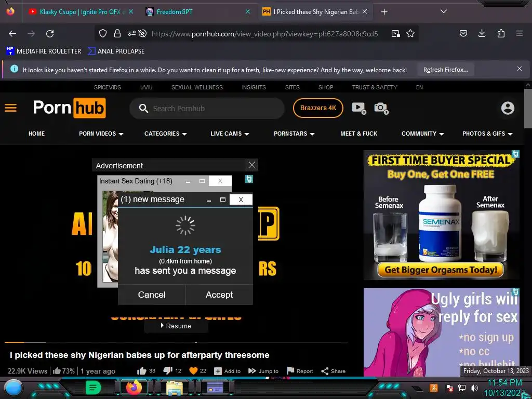Image resolution: width=532 pixels, height=399 pixels.
Task: Change language using the EN selector
Action: coord(419,87)
